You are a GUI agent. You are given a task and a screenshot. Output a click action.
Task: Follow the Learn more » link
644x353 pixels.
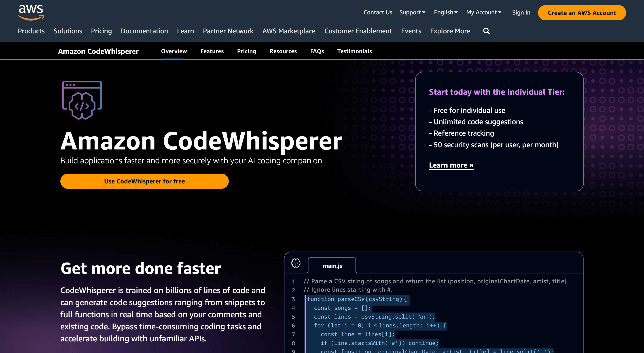451,165
